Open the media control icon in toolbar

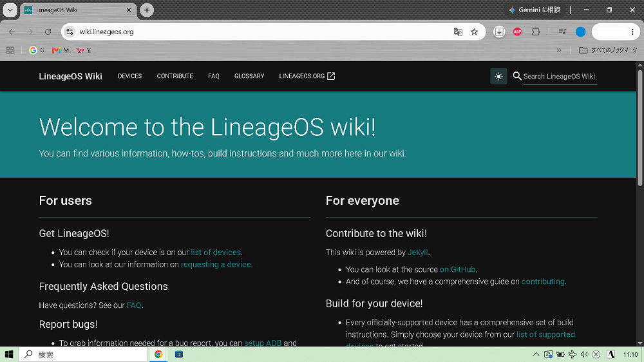(562, 32)
